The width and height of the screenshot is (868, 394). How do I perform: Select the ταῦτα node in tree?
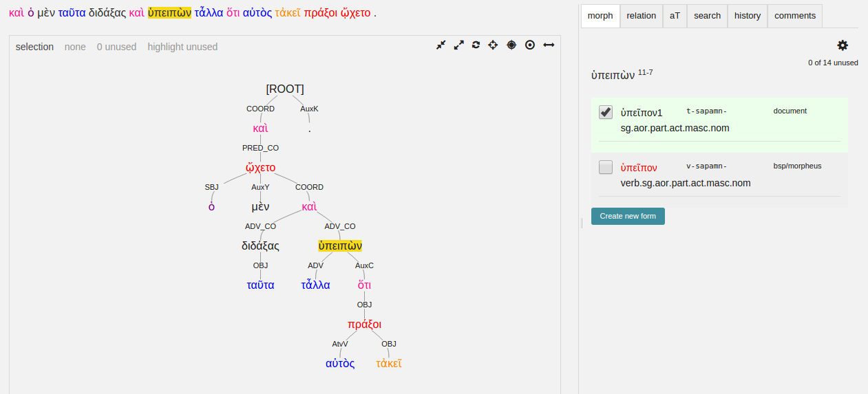(x=260, y=285)
